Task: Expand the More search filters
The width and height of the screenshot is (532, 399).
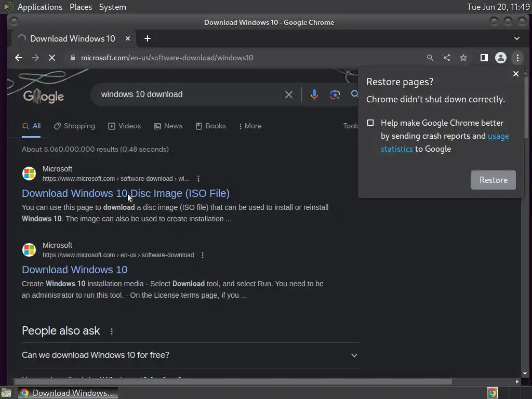Action: [x=250, y=126]
